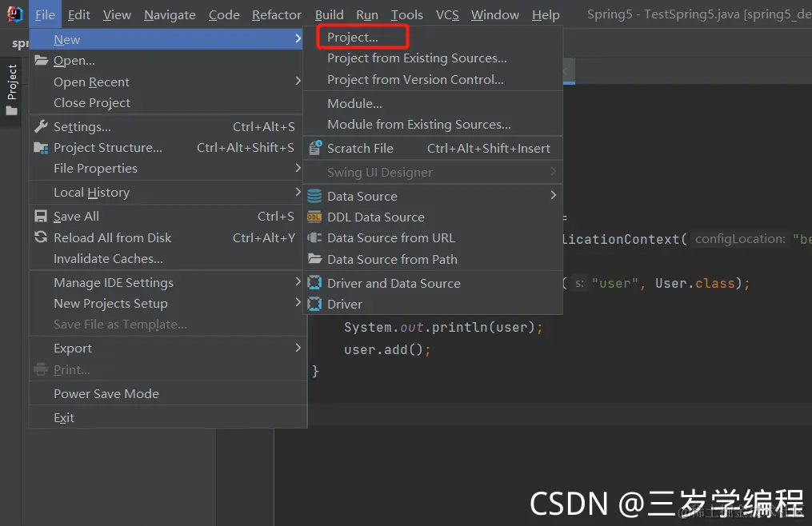Select DDL Data Source entry
This screenshot has height=526, width=812.
(433, 217)
